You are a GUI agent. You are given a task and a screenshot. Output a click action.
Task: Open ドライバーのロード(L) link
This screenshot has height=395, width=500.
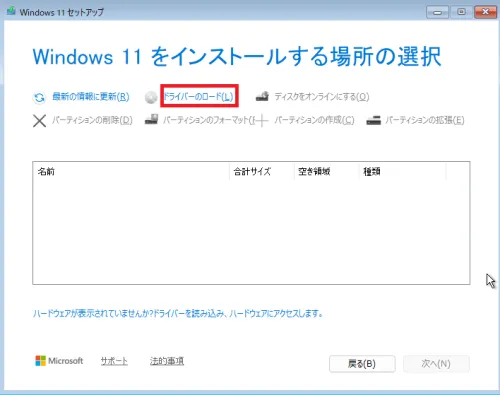[198, 96]
